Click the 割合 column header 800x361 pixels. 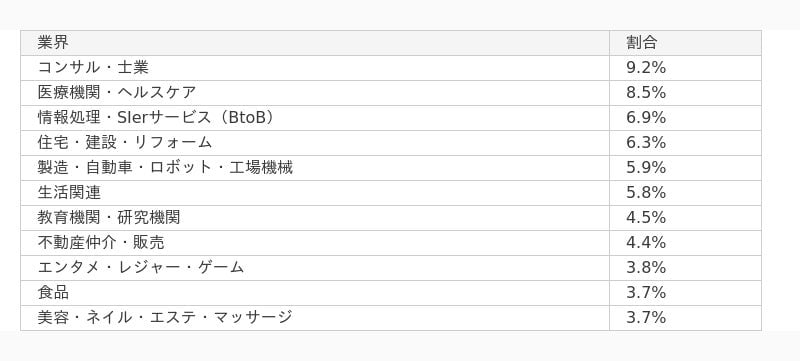pos(685,43)
